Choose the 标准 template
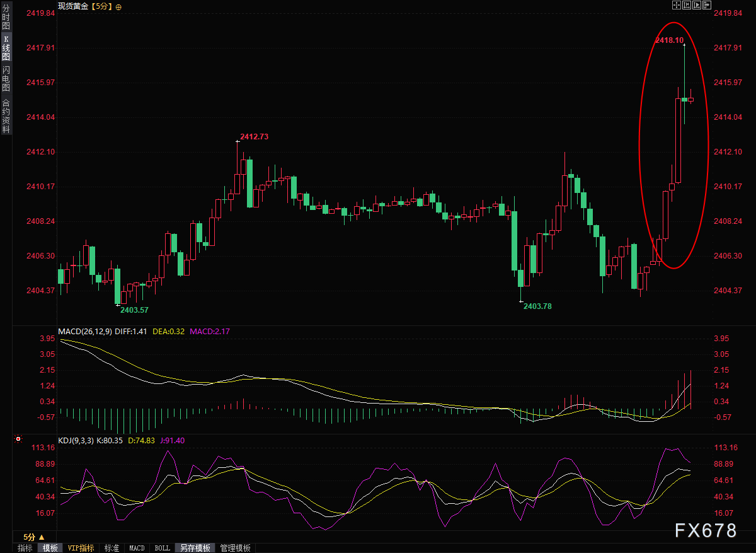Viewport: 756px width, 553px height. (112, 548)
